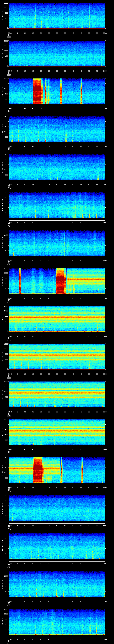Select the spectrogram panel starting at 14:28:00
The image size is (114, 644).
57,243
